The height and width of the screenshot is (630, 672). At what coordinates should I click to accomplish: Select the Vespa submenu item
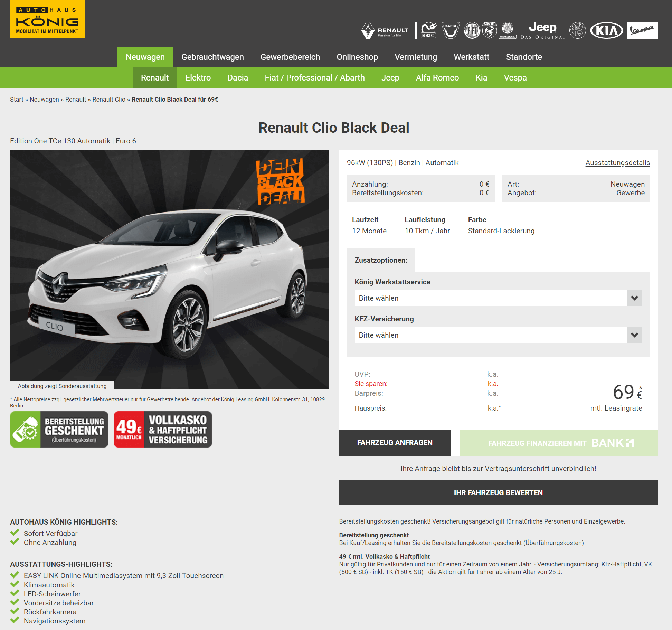click(515, 78)
